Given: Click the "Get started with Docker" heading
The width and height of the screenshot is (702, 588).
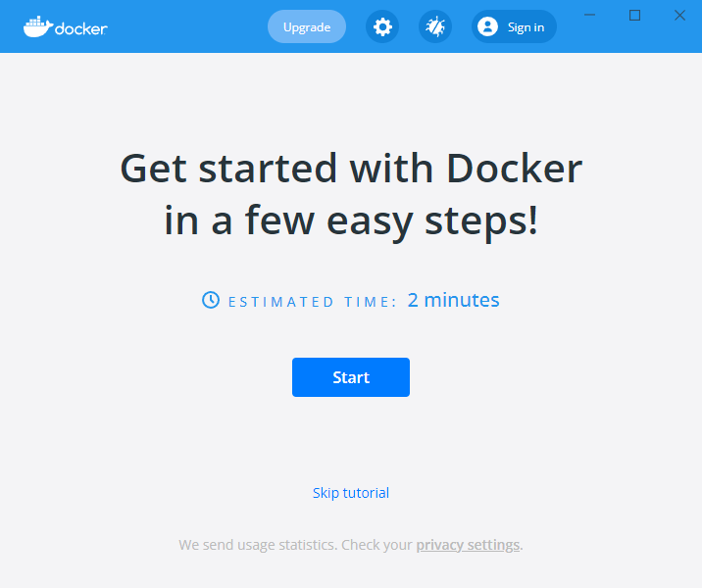Looking at the screenshot, I should 351,169.
